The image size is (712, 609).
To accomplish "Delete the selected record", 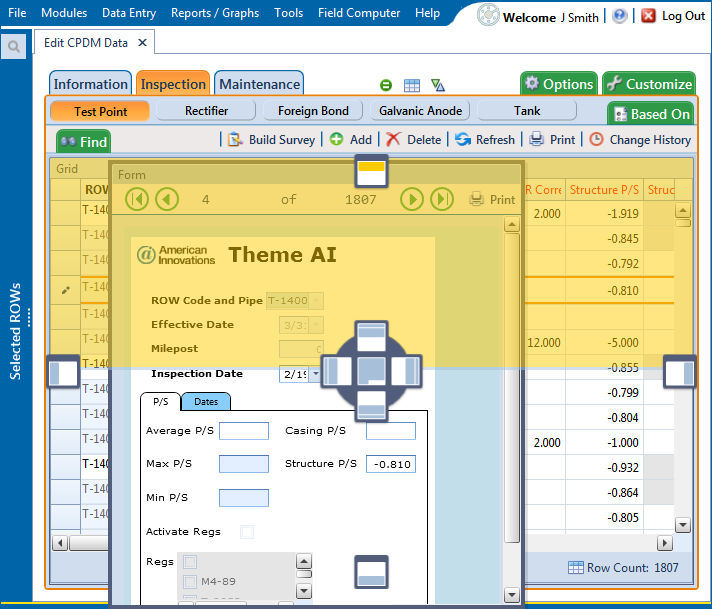I will click(x=413, y=139).
